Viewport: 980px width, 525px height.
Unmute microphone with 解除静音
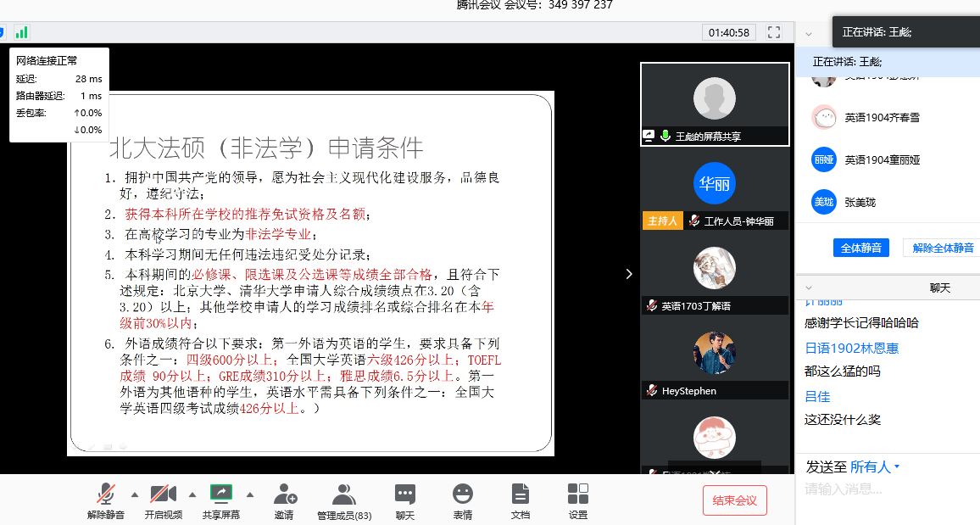[x=106, y=500]
